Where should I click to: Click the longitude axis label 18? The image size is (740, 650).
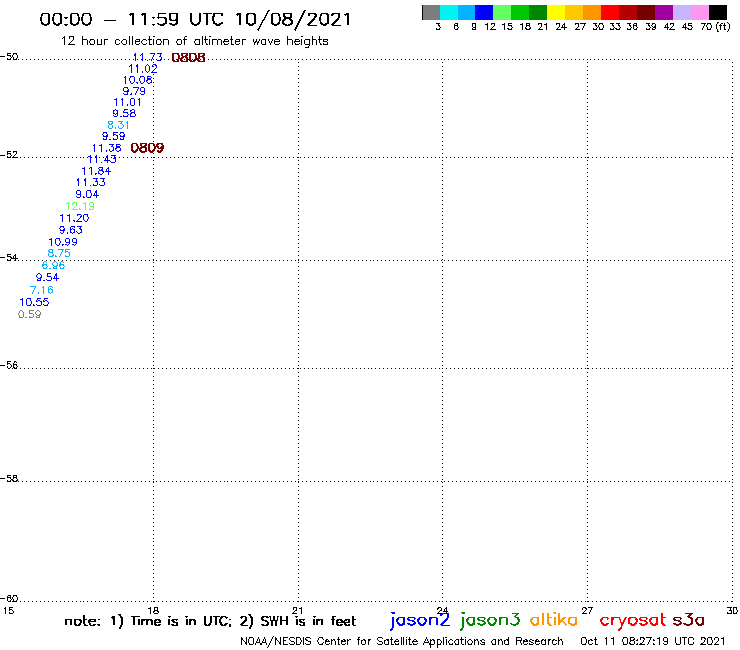pyautogui.click(x=153, y=610)
